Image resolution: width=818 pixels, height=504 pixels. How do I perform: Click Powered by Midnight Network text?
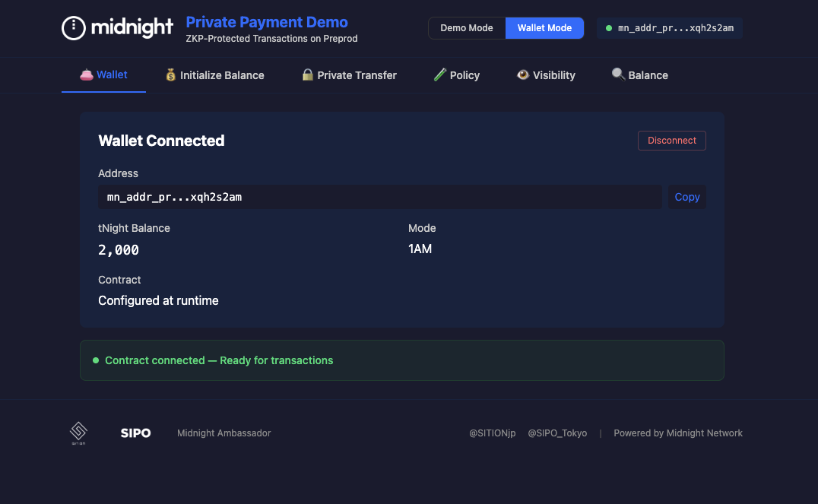pyautogui.click(x=677, y=433)
